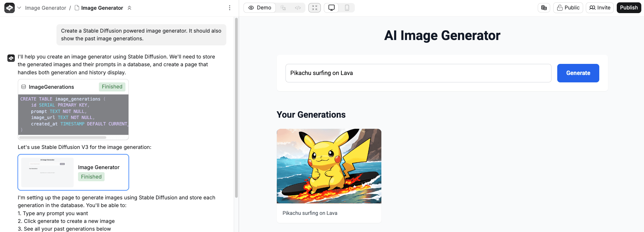Click the Image Generator page preview card
Image resolution: width=644 pixels, height=232 pixels.
73,172
